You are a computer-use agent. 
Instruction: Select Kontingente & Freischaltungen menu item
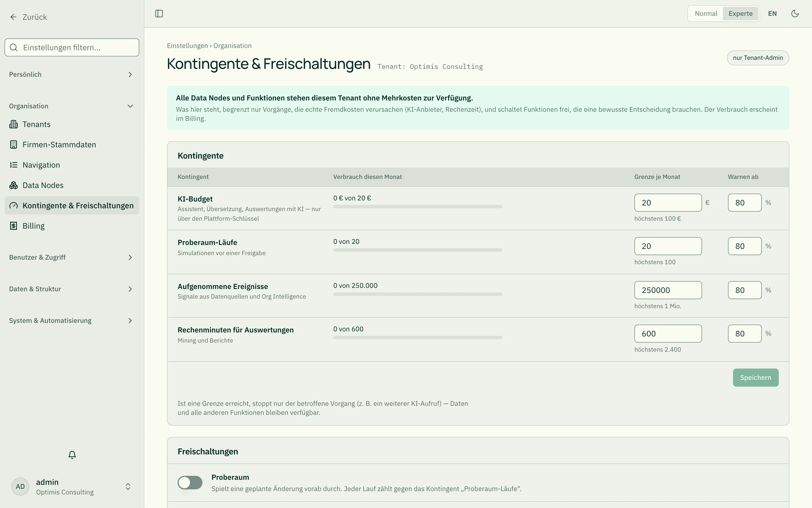[71, 206]
